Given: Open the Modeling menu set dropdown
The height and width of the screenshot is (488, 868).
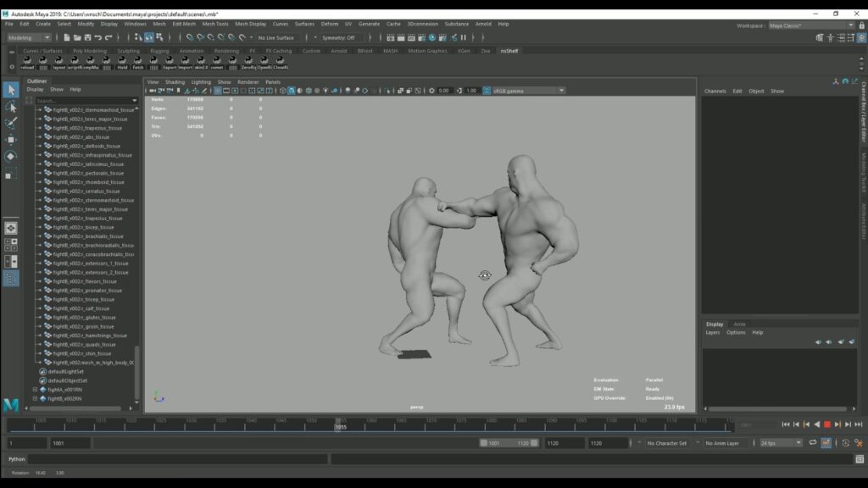Looking at the screenshot, I should point(29,37).
